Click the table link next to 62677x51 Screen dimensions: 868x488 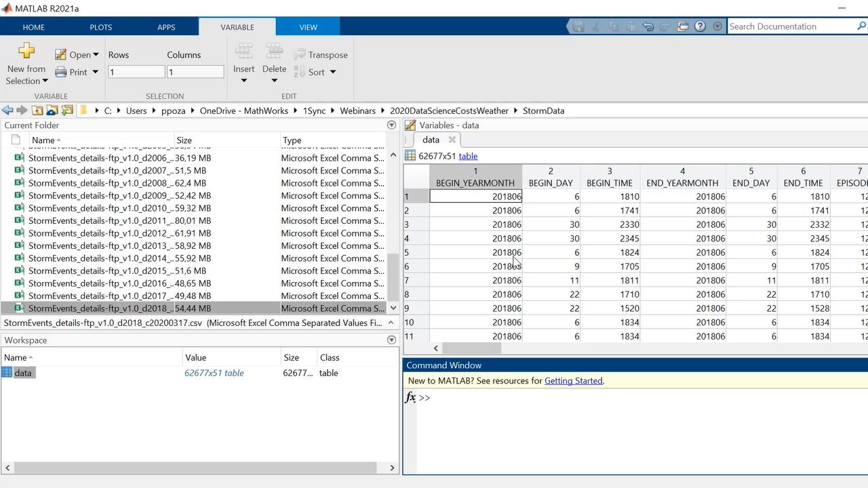point(468,156)
